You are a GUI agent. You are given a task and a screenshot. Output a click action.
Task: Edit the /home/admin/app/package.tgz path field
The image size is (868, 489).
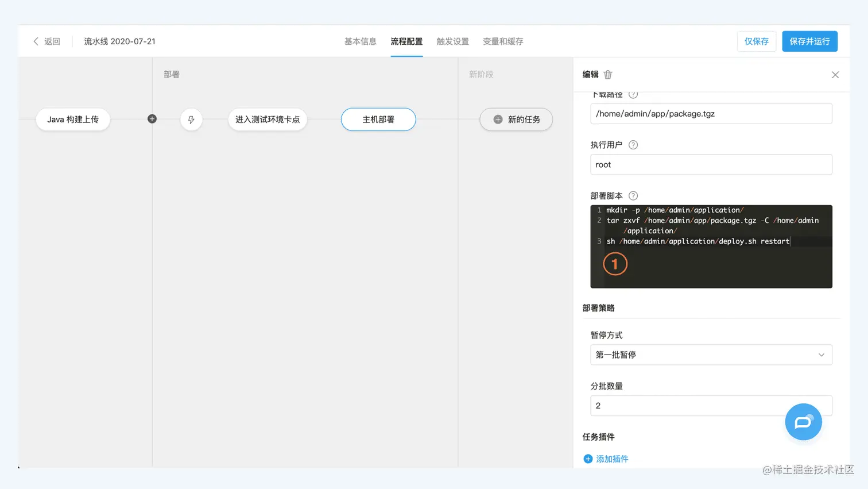click(711, 114)
